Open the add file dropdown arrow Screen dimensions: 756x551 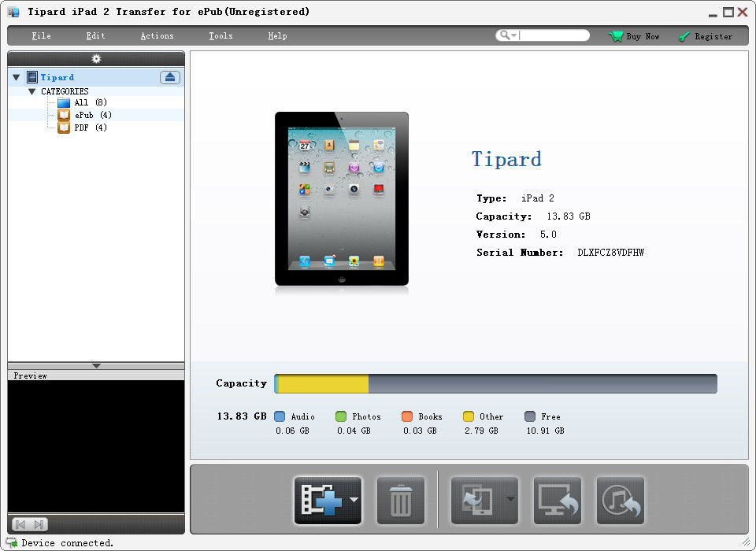pos(354,500)
